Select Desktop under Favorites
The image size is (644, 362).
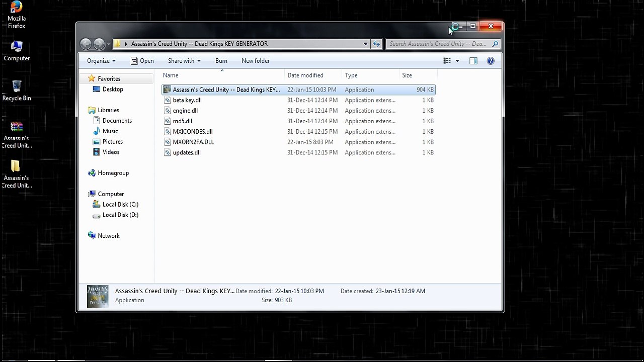pos(113,89)
